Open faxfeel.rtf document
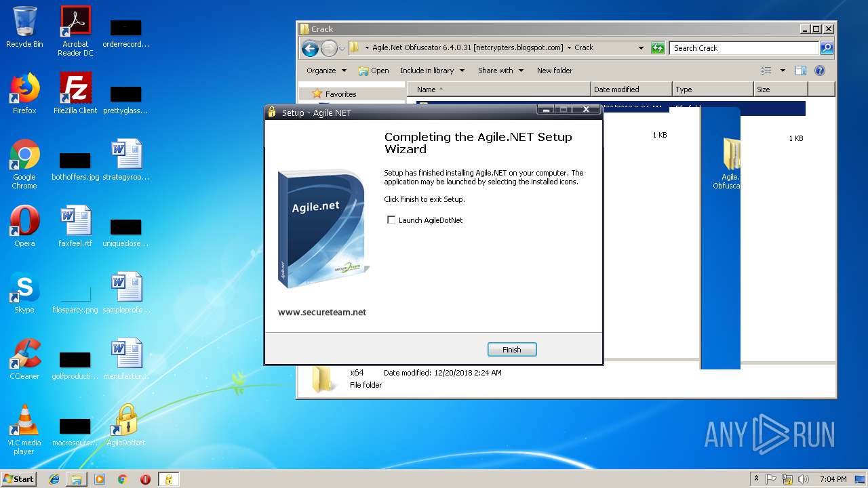868x488 pixels. coord(75,227)
